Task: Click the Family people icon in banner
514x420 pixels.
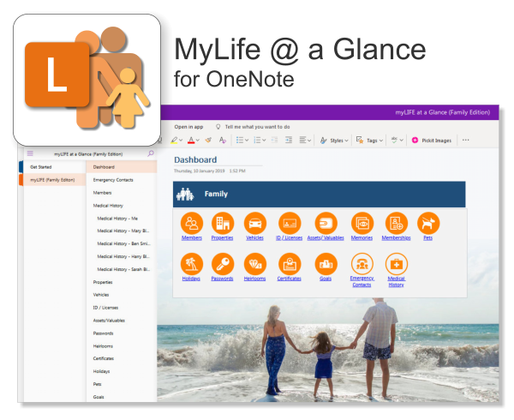Action: coord(185,194)
